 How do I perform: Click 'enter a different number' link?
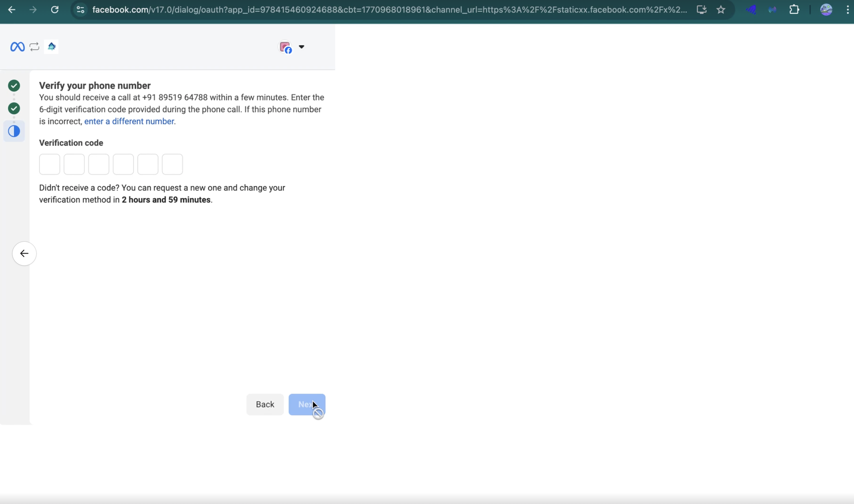point(129,121)
